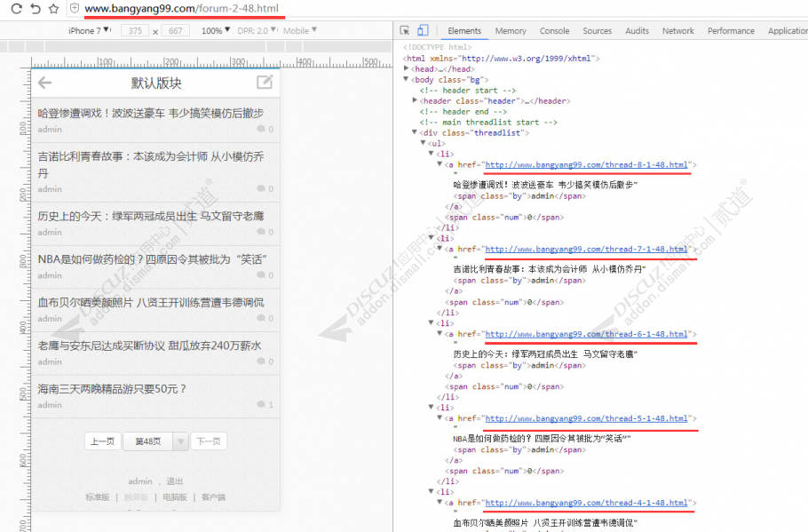Select the html xmlns line in DOM
The height and width of the screenshot is (532, 808).
(502, 59)
